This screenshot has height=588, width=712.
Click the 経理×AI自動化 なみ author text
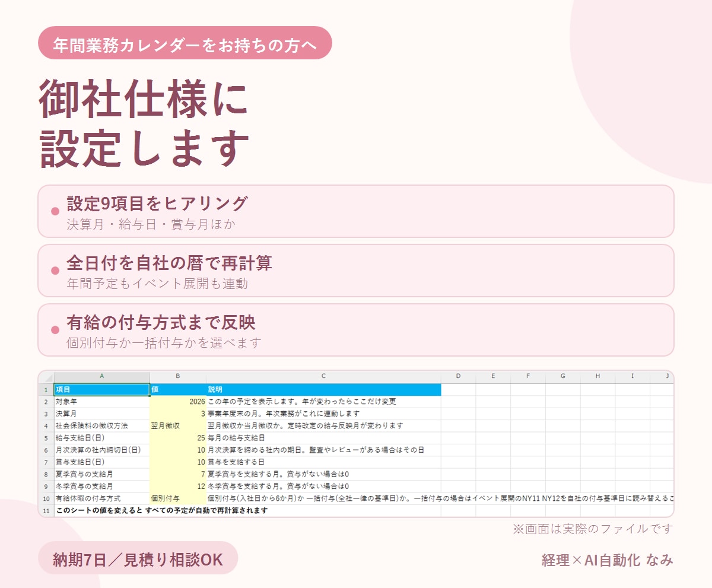[608, 560]
